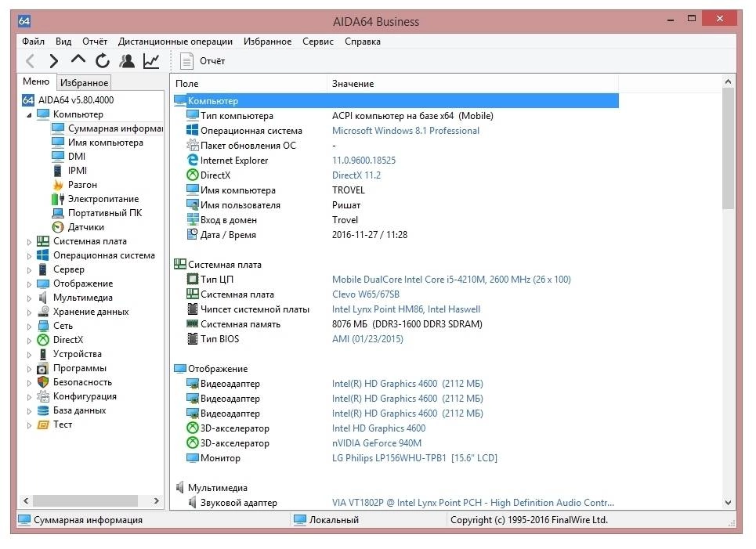This screenshot has width=756, height=549.
Task: Click the Internet Explorer version 11.0.9600.18525 link
Action: point(364,161)
